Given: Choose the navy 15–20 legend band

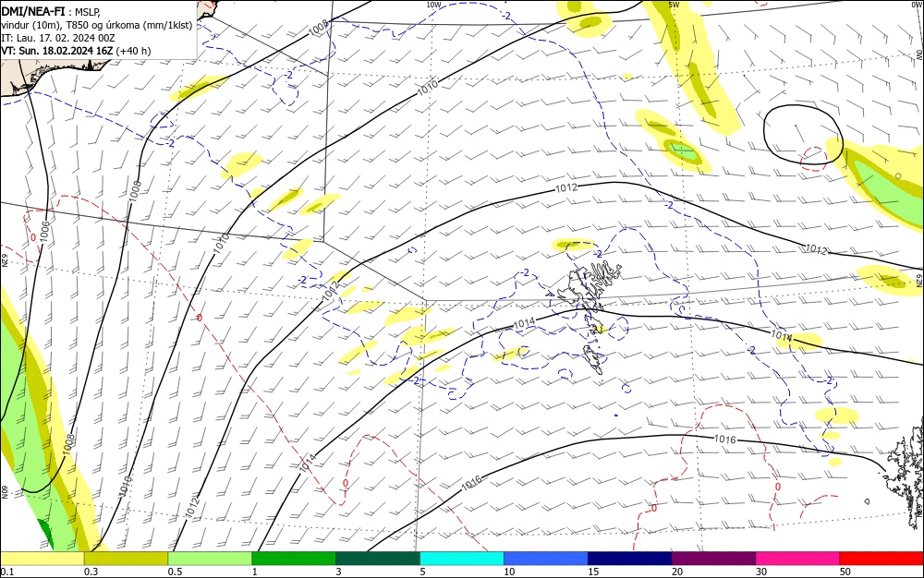Looking at the screenshot, I should (x=630, y=559).
